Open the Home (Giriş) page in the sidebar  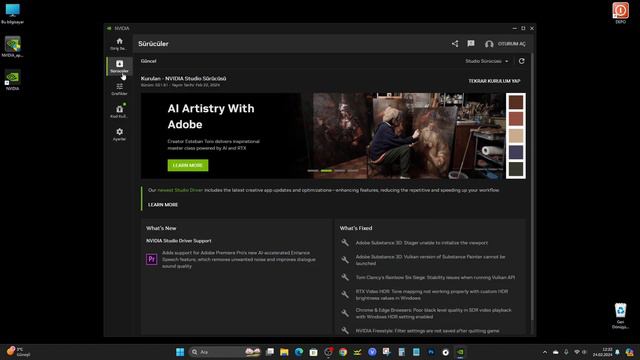tap(119, 44)
